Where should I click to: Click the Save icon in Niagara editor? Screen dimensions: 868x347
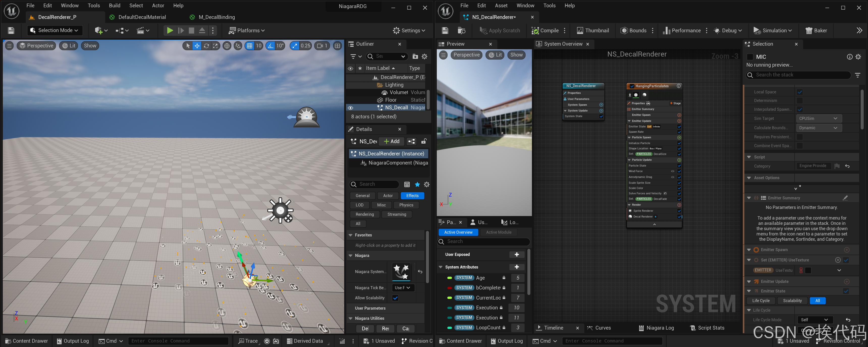click(x=445, y=31)
